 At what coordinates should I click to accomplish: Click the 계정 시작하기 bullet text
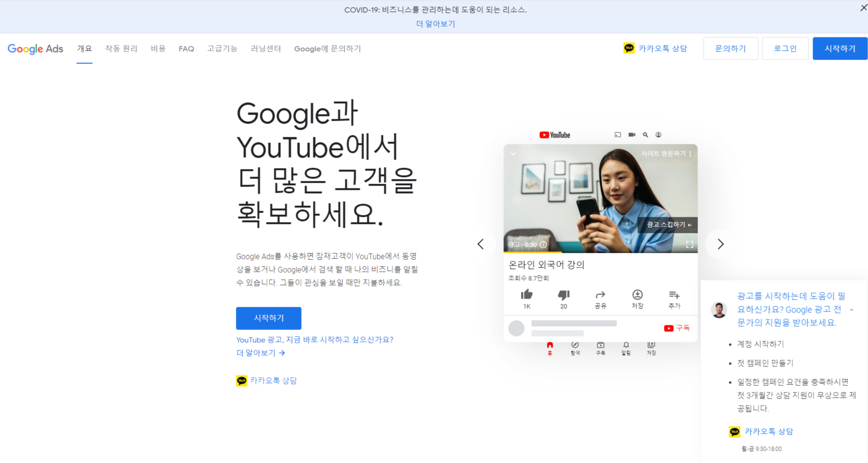(x=761, y=344)
